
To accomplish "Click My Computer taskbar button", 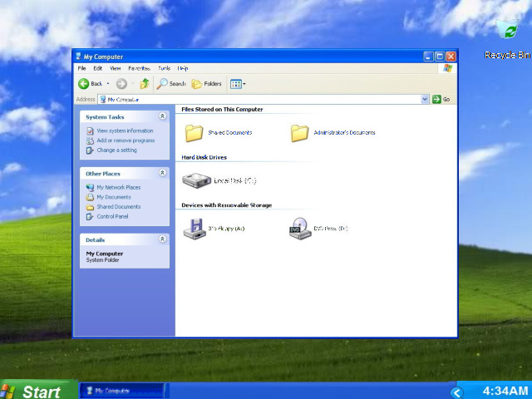I will click(122, 391).
